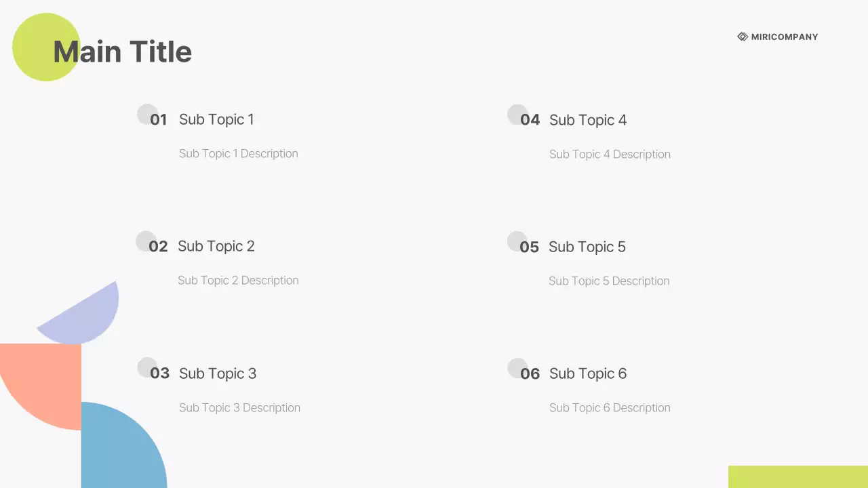Select the Sub Topic 6 heading
Screen dimensions: 868x488
pos(588,373)
